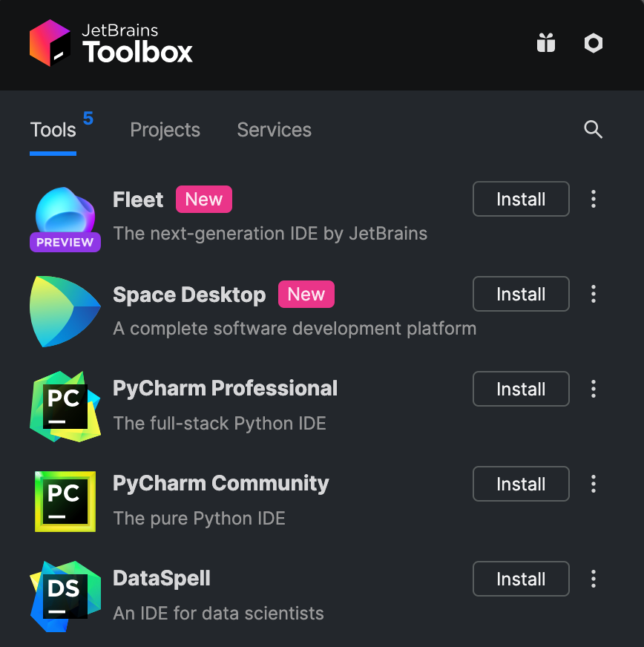
Task: Click the New badge beside Space Desktop
Action: pos(306,294)
